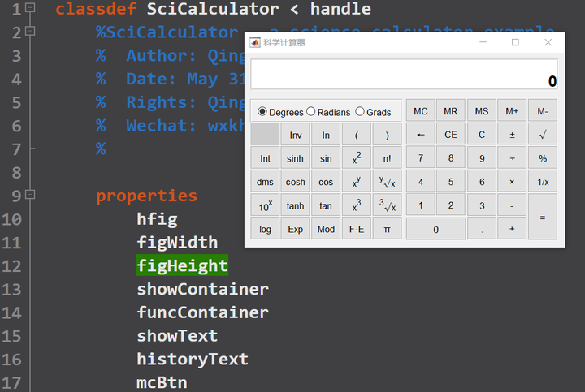Select the Degrees angle mode

(x=262, y=112)
